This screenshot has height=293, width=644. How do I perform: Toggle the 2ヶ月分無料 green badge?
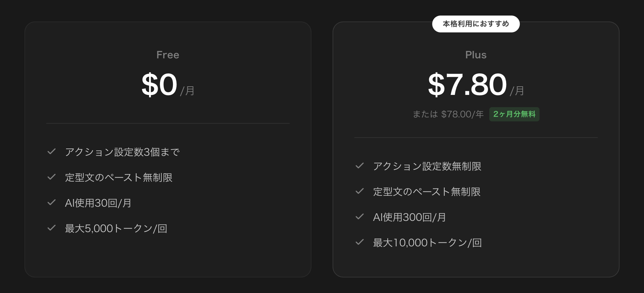pos(514,114)
